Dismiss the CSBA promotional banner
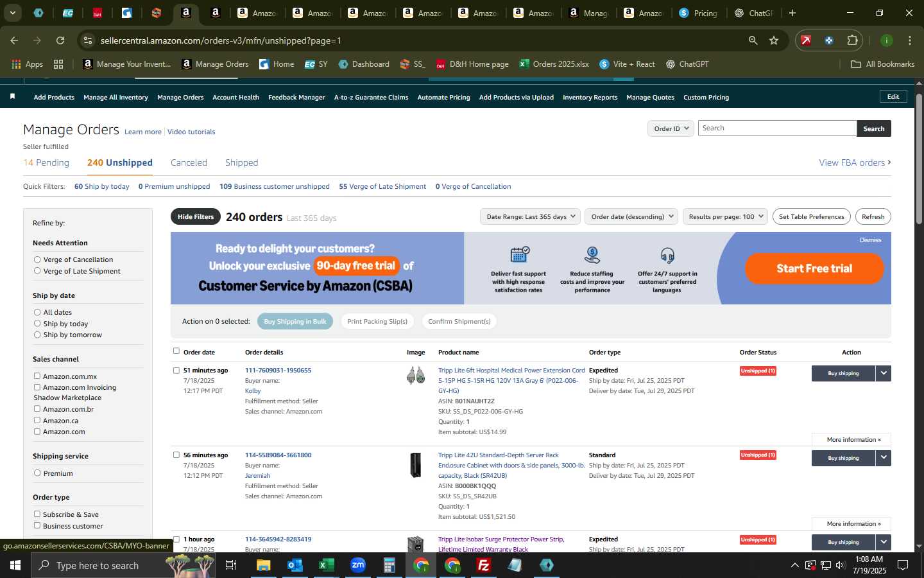 click(870, 240)
